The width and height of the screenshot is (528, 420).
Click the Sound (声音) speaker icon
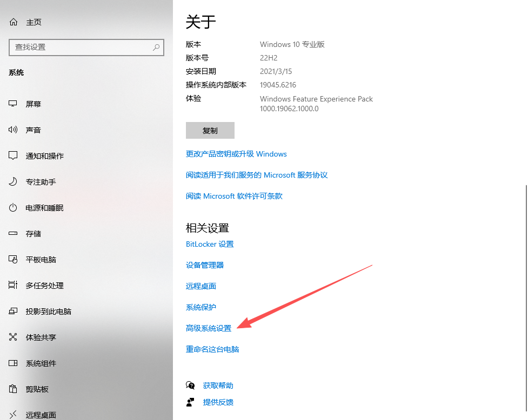[13, 130]
